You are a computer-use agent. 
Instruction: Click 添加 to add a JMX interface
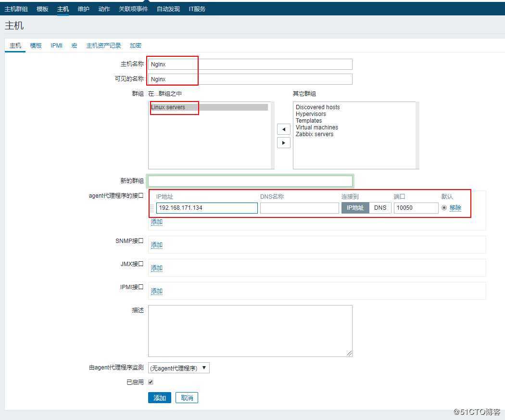coord(156,268)
